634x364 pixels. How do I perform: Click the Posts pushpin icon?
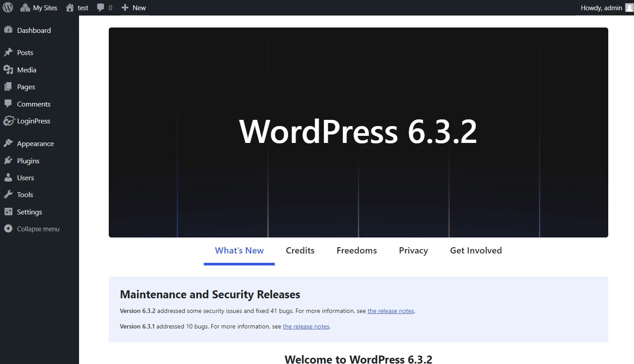click(8, 52)
